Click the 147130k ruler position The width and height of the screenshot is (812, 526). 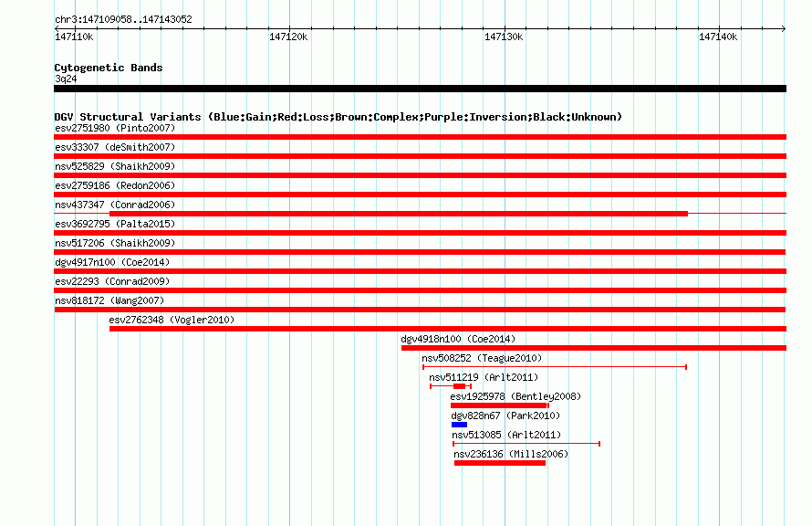pyautogui.click(x=504, y=37)
